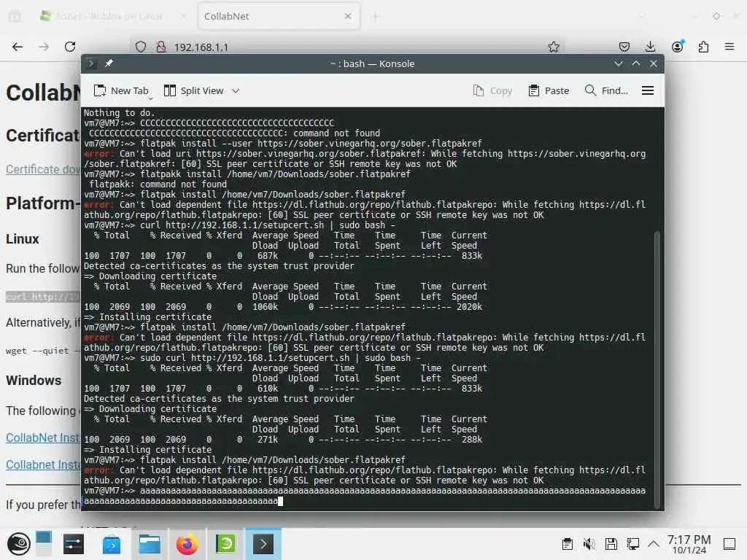This screenshot has height=560, width=747.
Task: Switch to Firefox from the taskbar
Action: click(x=187, y=544)
